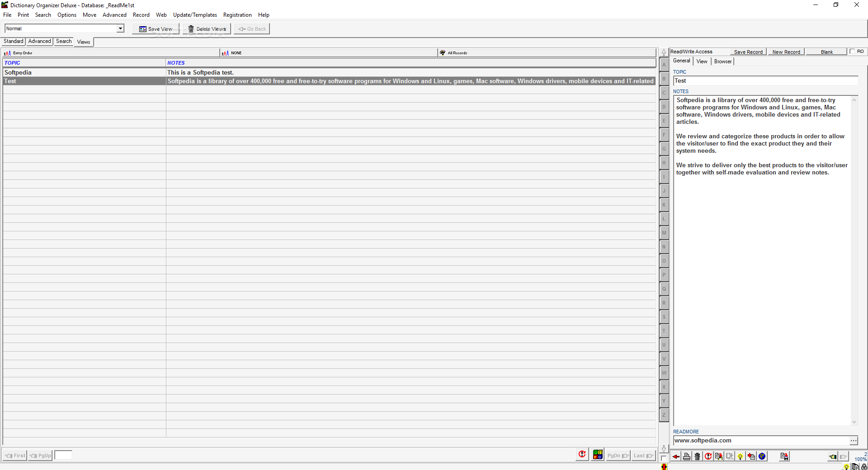Screen dimensions: 868x470
Task: Select the Browser tab in record panel
Action: pos(723,61)
